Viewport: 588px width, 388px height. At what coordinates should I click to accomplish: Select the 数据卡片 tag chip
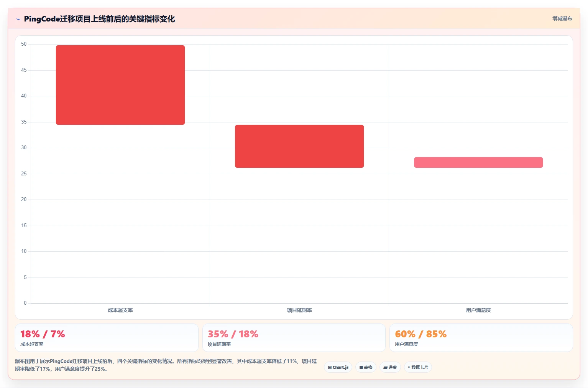coord(418,367)
